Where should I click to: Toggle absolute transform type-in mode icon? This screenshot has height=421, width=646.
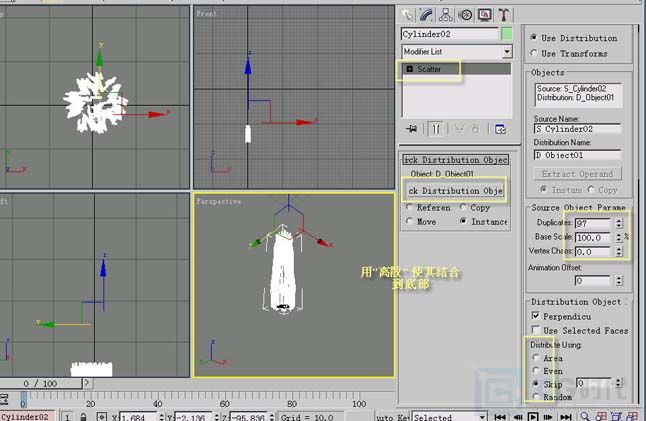click(102, 416)
